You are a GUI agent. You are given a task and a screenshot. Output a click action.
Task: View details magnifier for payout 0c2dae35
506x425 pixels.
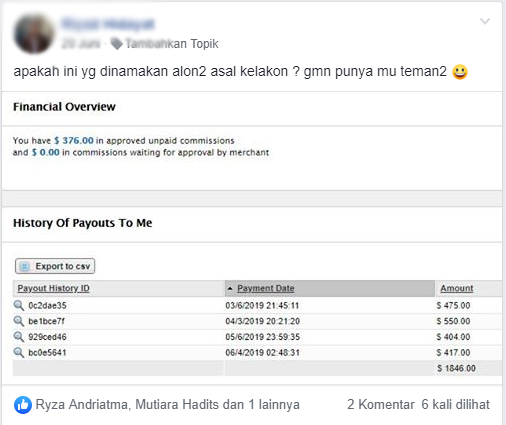tap(19, 305)
